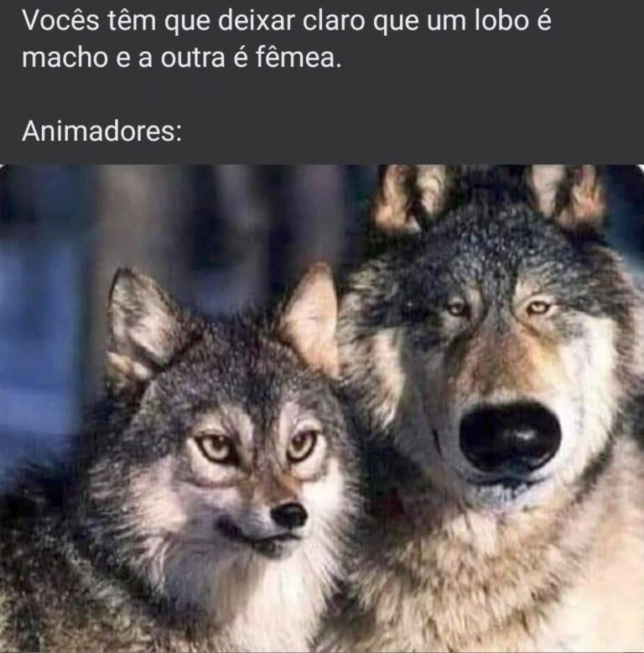Image resolution: width=644 pixels, height=653 pixels.
Task: Click the word 'Vocês' in the caption
Action: coord(61,20)
